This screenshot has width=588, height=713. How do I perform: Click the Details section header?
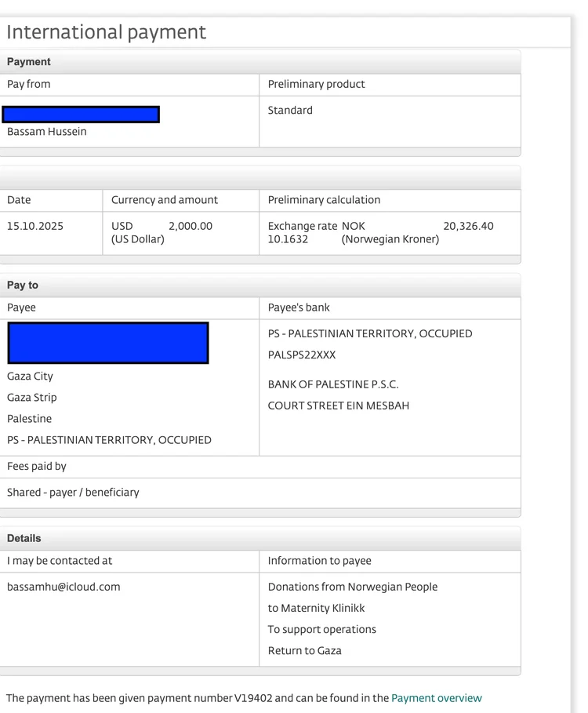coord(24,538)
